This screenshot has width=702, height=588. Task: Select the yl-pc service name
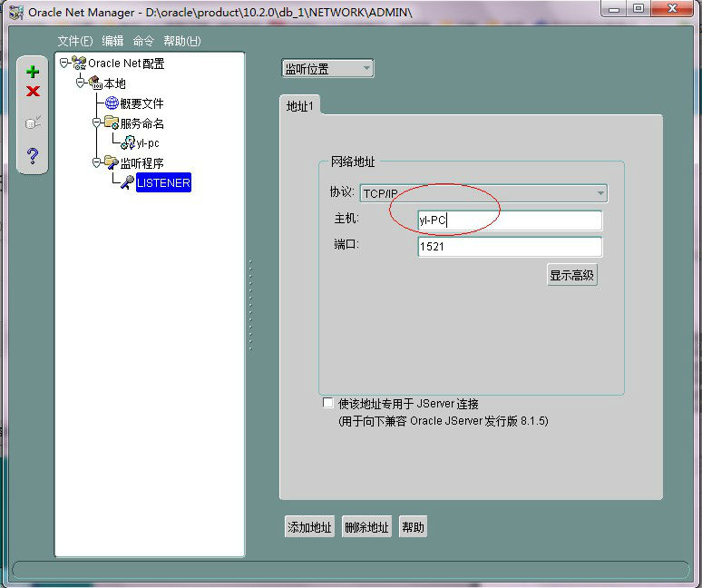pos(148,143)
